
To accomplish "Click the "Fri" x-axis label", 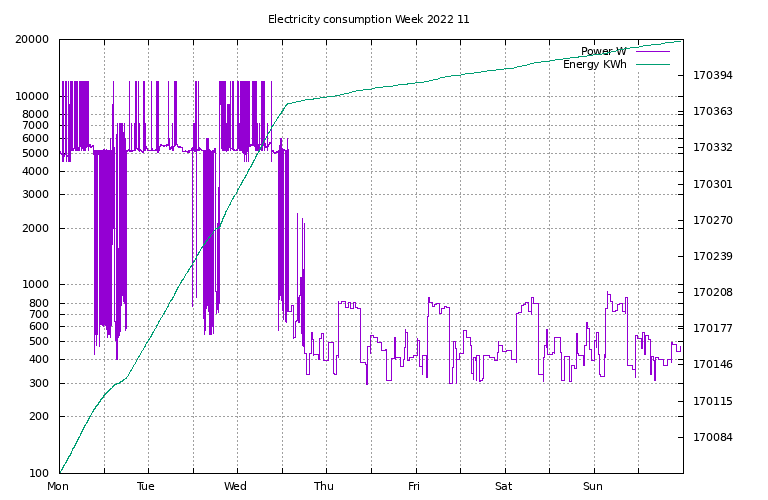I will coord(414,486).
